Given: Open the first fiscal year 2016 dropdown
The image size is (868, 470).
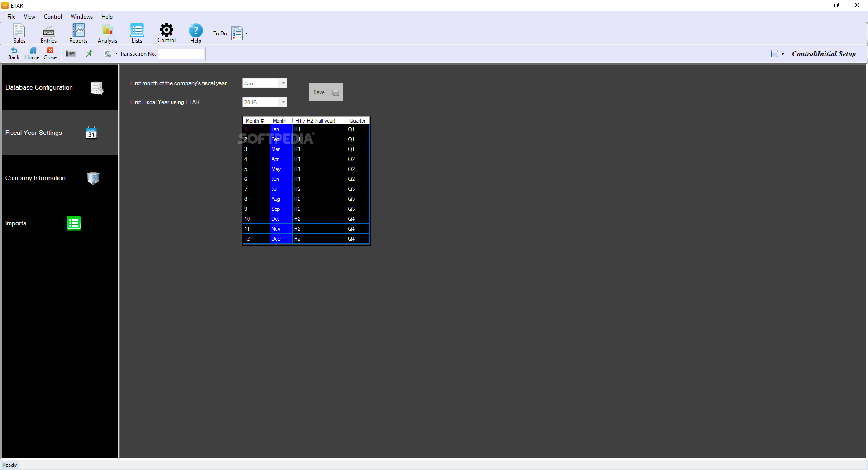Looking at the screenshot, I should [264, 102].
